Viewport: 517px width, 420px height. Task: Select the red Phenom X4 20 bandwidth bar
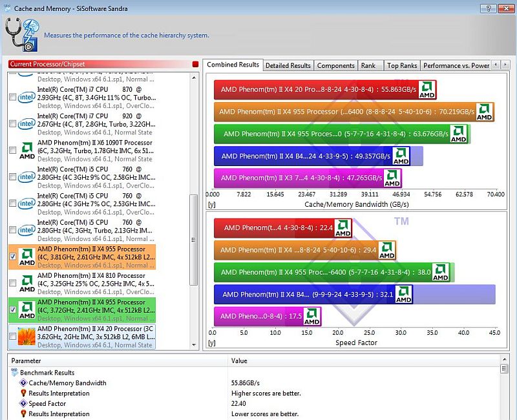click(325, 89)
